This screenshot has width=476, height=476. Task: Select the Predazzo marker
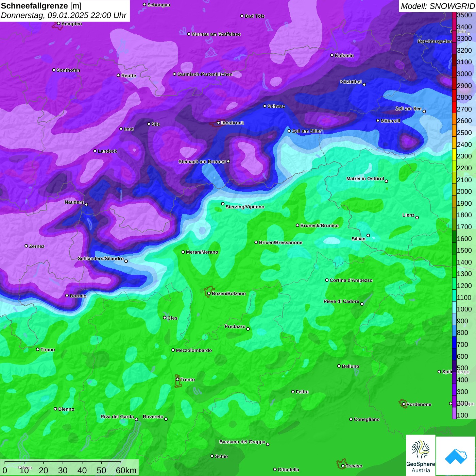click(x=248, y=329)
